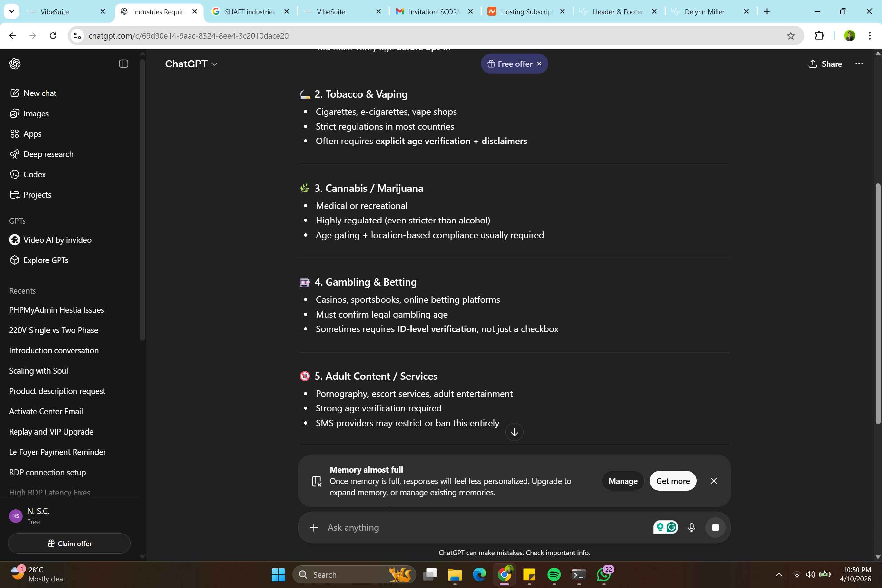
Task: Close the Memory almost full banner
Action: coord(714,481)
